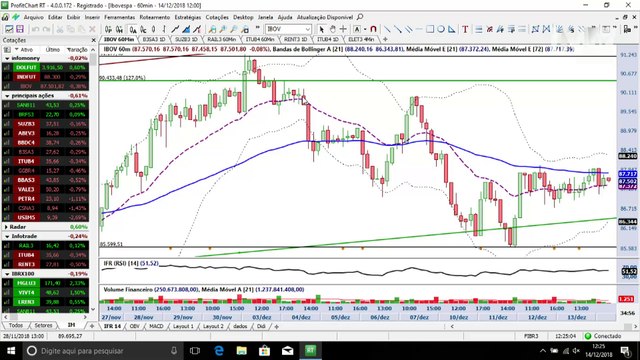Image resolution: width=640 pixels, height=360 pixels.
Task: Click the search magnifier beside Atualização Disponível
Action: click(x=360, y=17)
